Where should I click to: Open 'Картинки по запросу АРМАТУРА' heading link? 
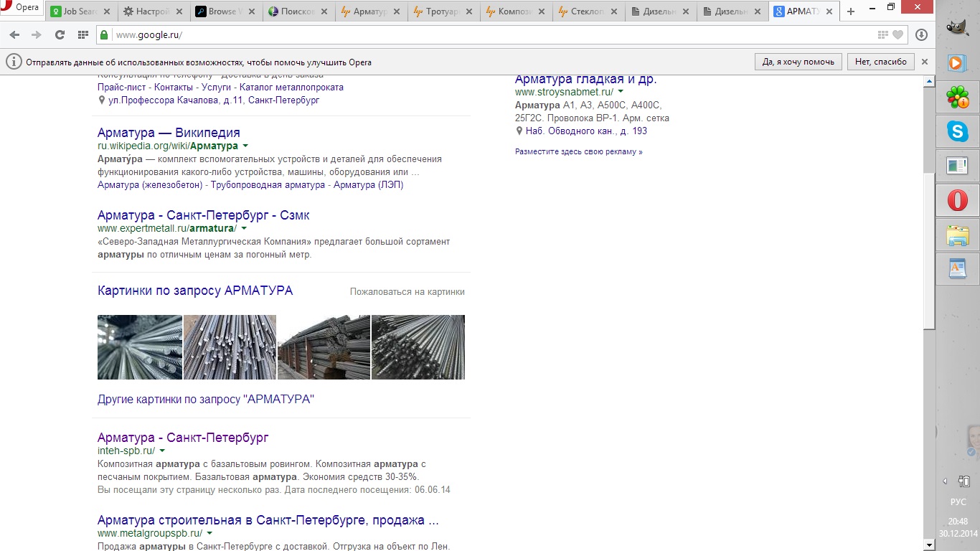click(195, 291)
